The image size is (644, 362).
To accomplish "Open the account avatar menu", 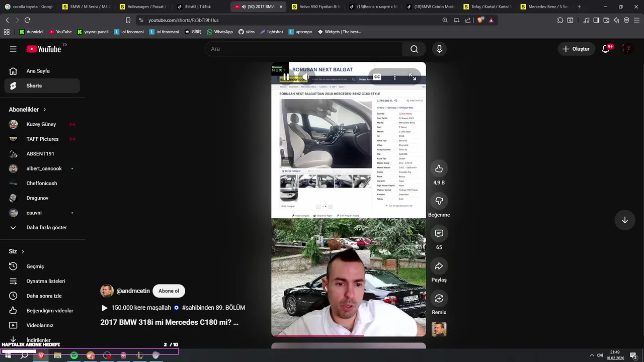I will (x=627, y=49).
